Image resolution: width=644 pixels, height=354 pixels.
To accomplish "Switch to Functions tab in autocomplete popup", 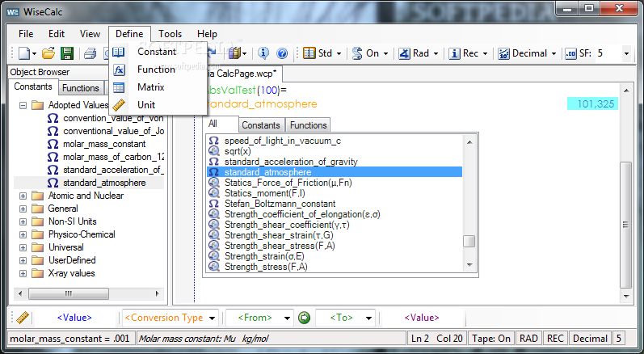I will 308,125.
